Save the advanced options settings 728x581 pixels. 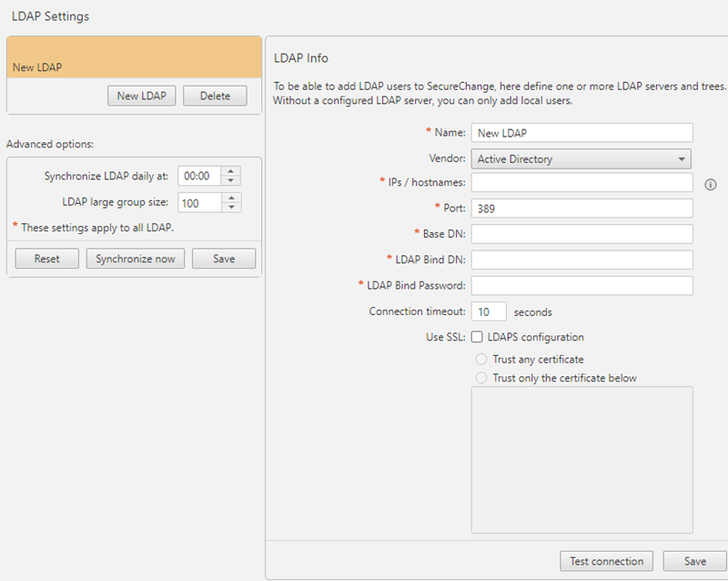tap(224, 259)
